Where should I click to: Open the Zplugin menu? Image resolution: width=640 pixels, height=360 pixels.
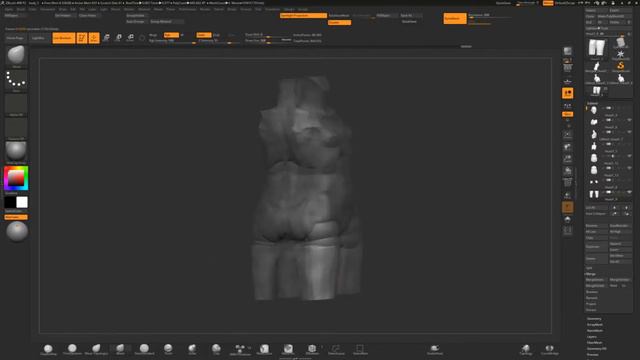289,9
